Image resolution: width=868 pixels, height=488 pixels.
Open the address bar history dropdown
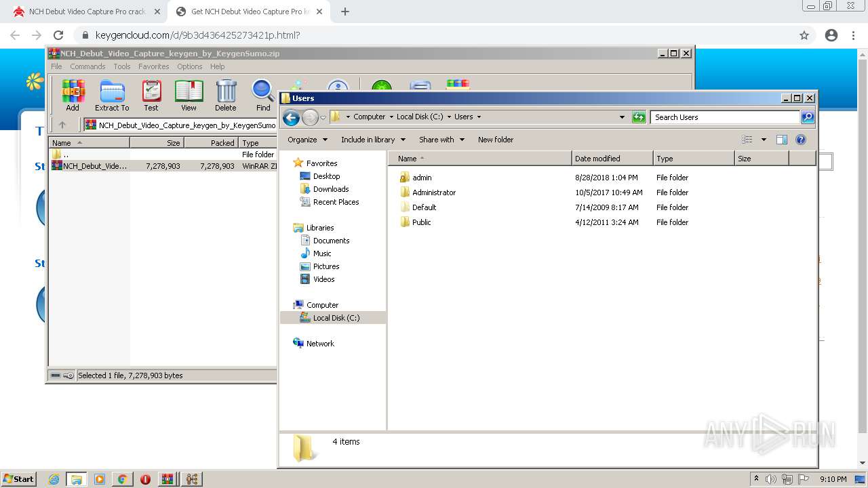pyautogui.click(x=622, y=117)
